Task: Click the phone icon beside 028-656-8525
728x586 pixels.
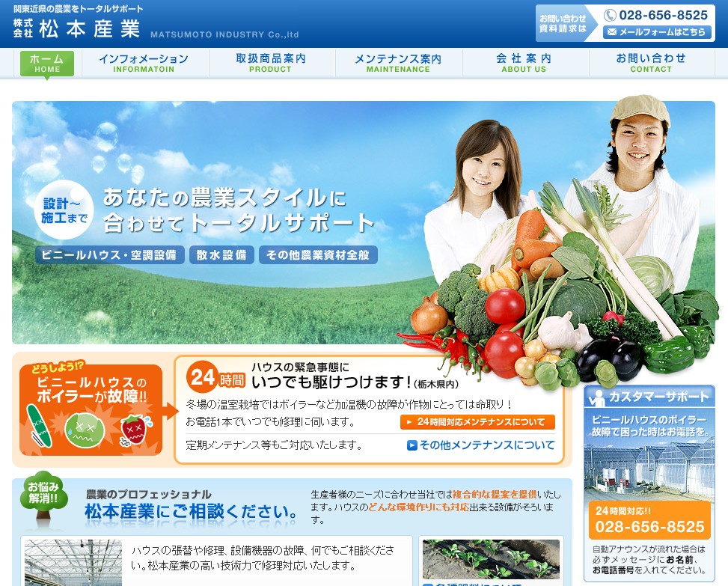Action: [x=610, y=15]
